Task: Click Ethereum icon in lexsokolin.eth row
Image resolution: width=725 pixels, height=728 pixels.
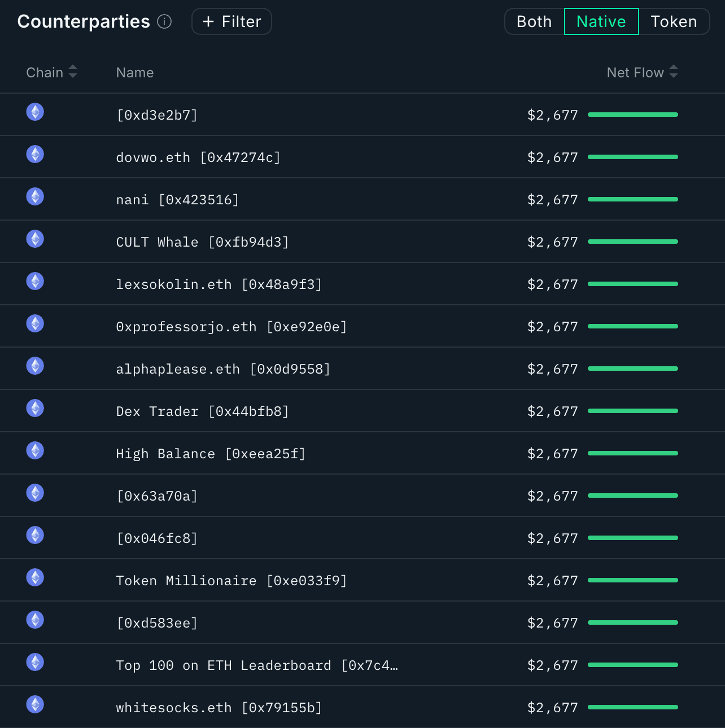Action: (35, 281)
